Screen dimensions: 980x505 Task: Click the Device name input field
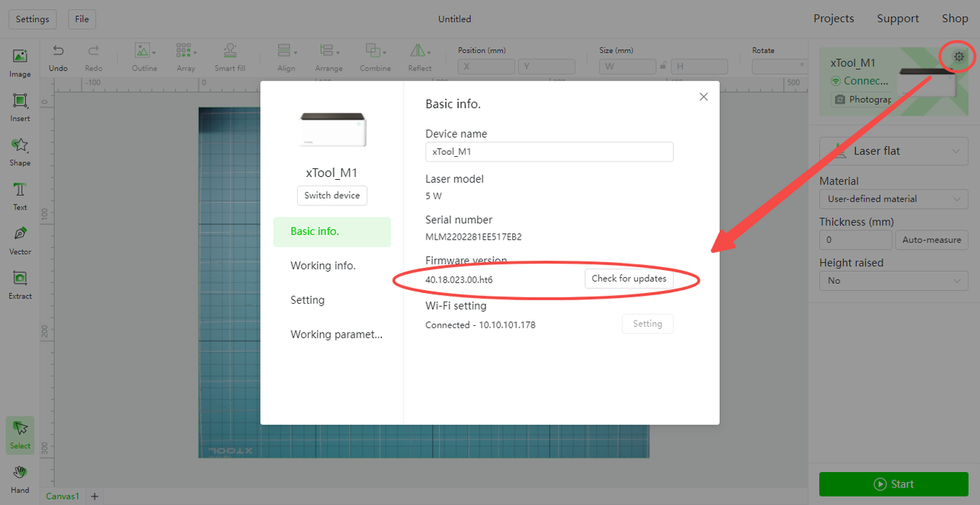click(549, 151)
